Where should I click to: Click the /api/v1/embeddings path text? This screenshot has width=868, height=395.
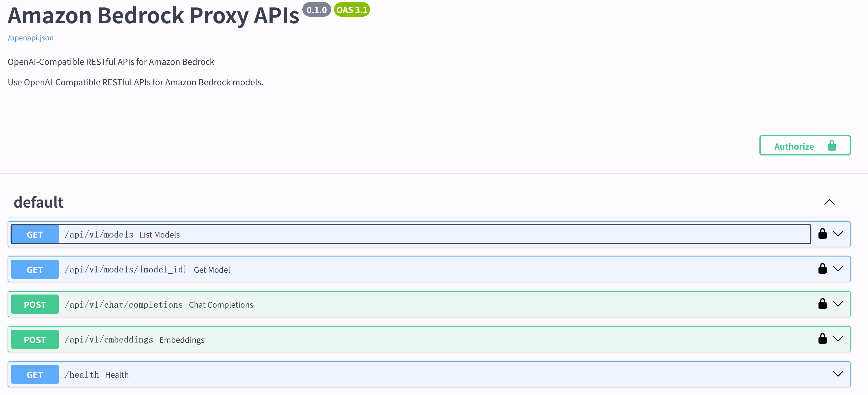click(x=109, y=340)
